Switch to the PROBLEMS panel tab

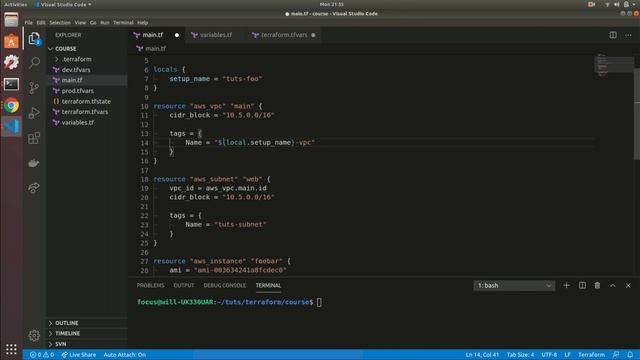(150, 285)
